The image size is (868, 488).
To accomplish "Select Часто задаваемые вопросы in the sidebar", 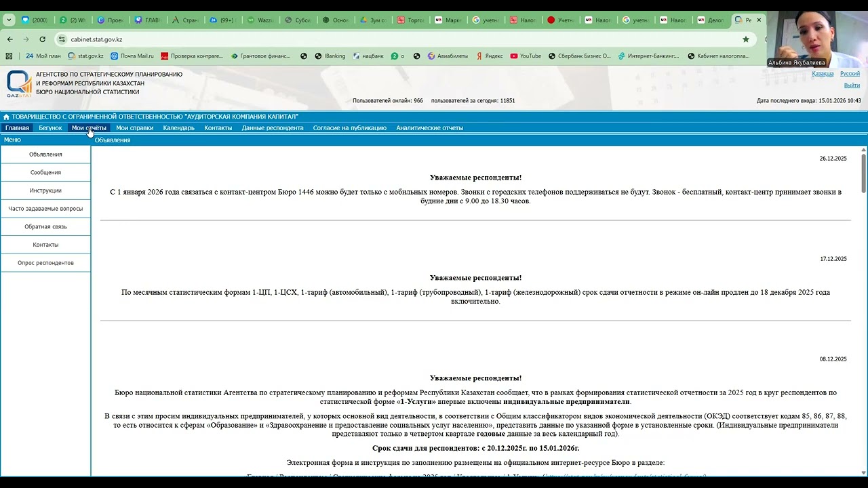I will (45, 209).
